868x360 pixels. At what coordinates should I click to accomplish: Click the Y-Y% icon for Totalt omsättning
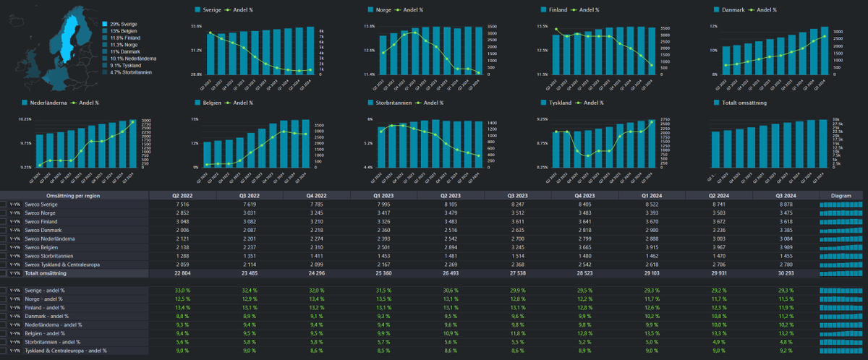tap(15, 274)
